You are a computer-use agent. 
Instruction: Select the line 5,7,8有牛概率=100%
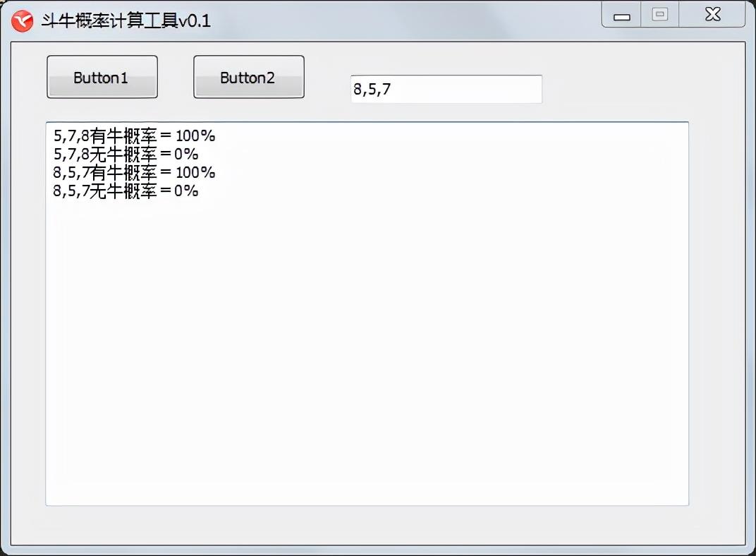(x=134, y=136)
